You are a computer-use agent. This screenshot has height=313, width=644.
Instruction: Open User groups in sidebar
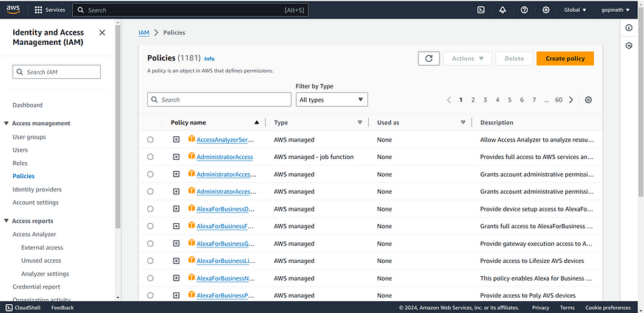(x=29, y=137)
